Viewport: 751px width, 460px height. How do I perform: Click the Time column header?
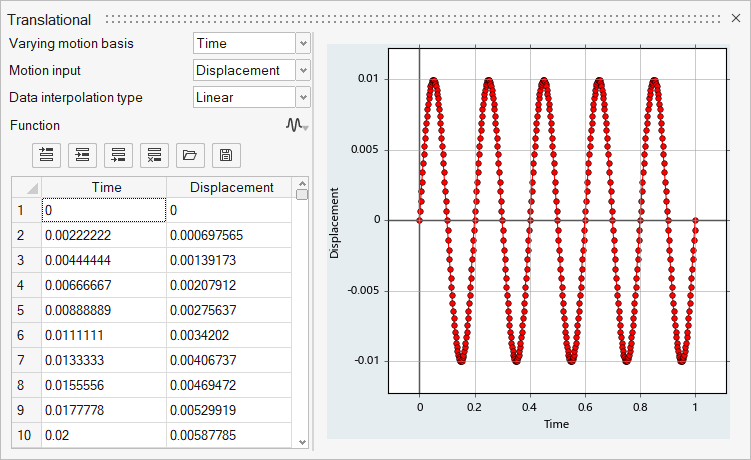tap(106, 187)
